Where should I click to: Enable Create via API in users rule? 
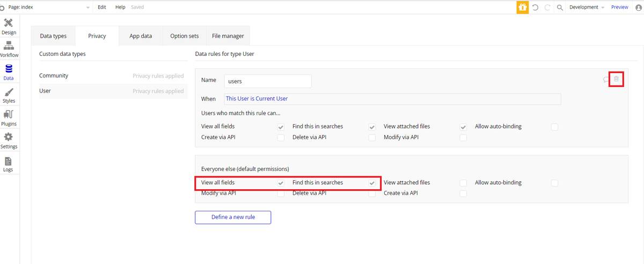(x=281, y=138)
